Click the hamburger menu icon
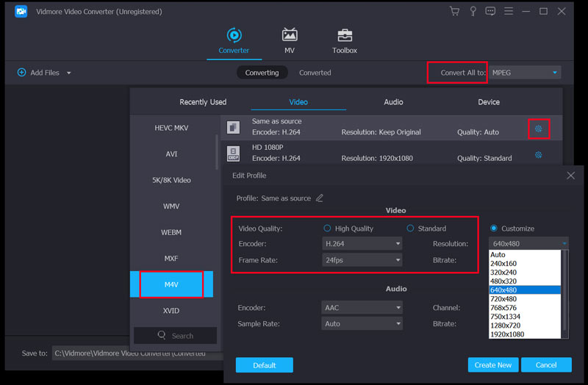The image size is (588, 385). click(x=508, y=11)
